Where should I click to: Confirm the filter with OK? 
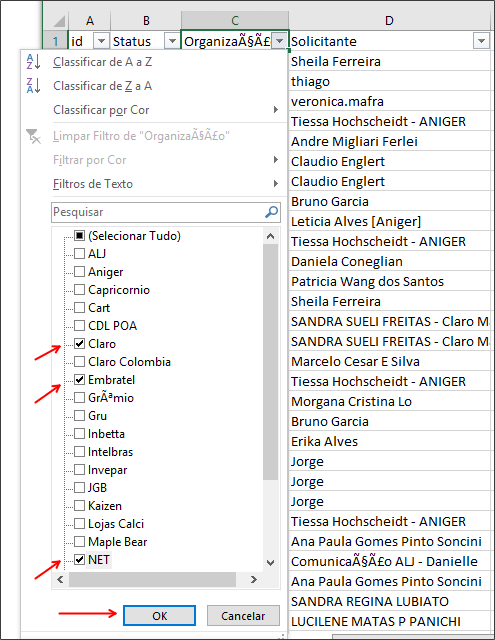pos(159,616)
